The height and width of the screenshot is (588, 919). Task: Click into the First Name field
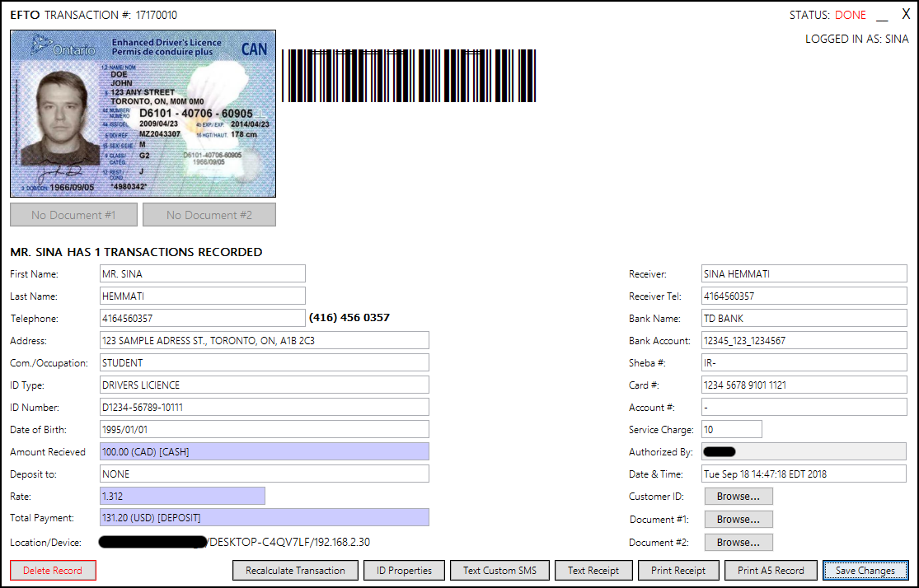click(x=202, y=273)
